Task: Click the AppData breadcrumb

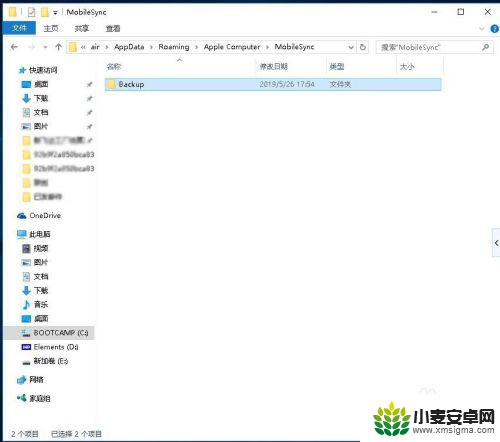Action: 129,47
